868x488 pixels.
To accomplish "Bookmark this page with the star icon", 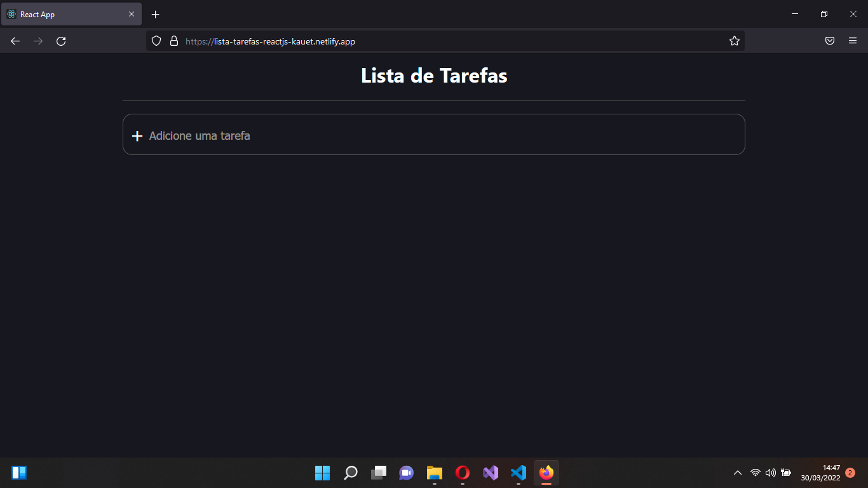I will 734,41.
